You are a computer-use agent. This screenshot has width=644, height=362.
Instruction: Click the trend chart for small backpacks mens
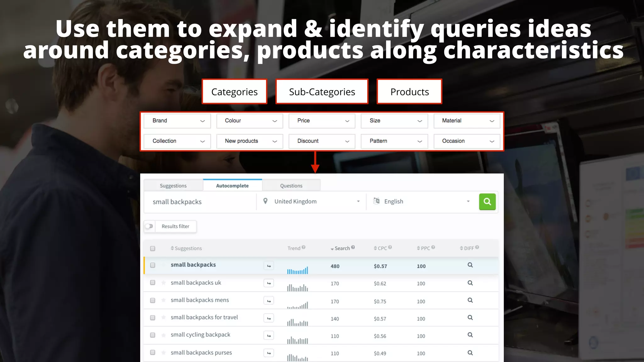(297, 305)
